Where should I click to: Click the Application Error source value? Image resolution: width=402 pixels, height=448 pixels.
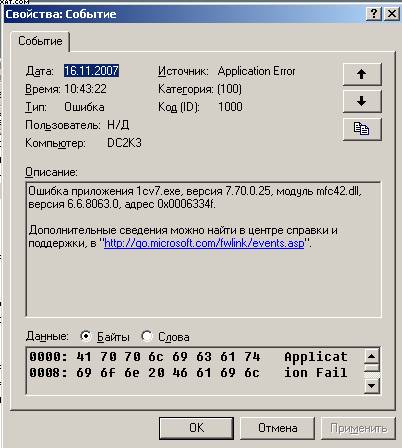(256, 71)
